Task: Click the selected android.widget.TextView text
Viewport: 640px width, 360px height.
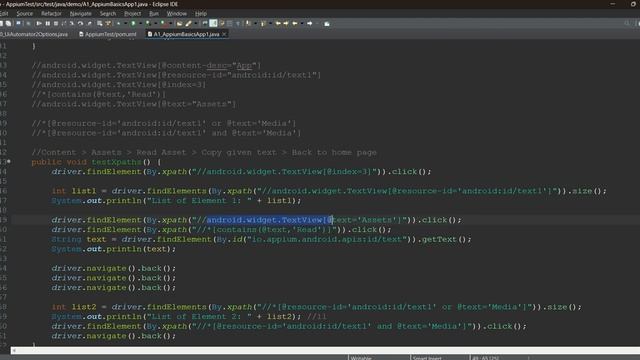Action: (269, 220)
